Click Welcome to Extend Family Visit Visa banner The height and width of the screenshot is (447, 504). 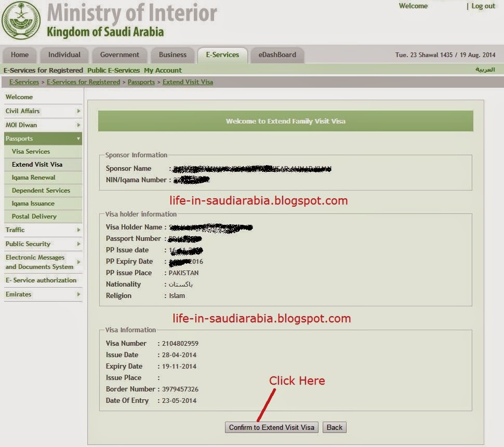point(285,121)
